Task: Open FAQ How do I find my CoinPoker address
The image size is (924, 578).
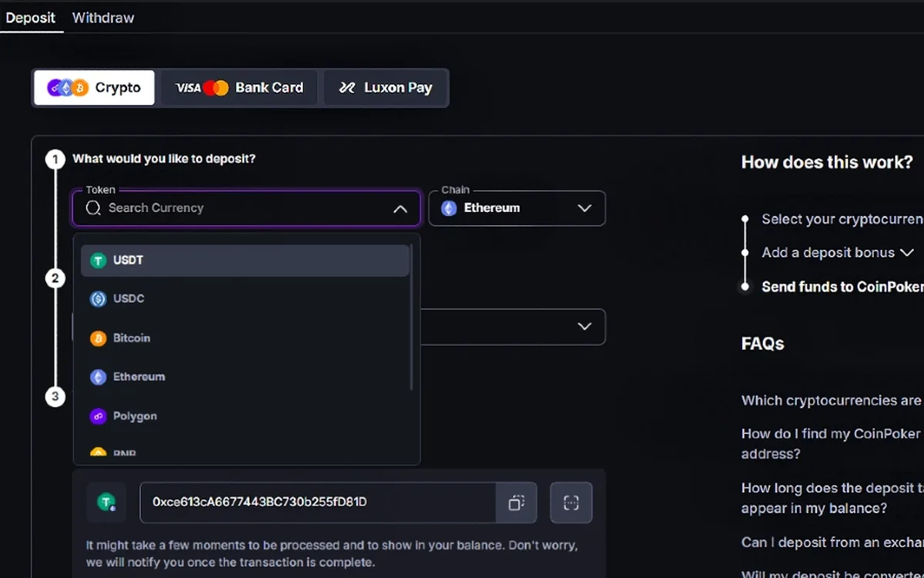Action: pos(832,444)
